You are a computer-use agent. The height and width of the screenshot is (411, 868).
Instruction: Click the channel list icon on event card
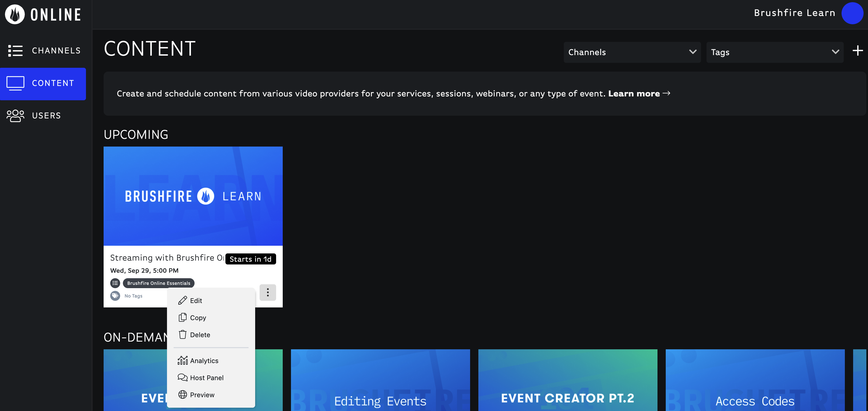point(115,283)
